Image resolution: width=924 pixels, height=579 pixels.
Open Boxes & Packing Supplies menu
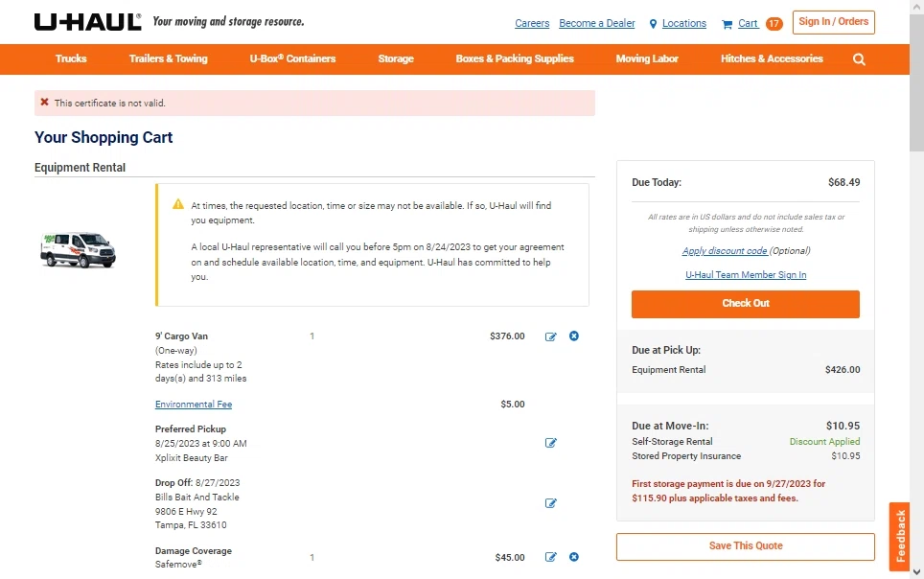(515, 59)
